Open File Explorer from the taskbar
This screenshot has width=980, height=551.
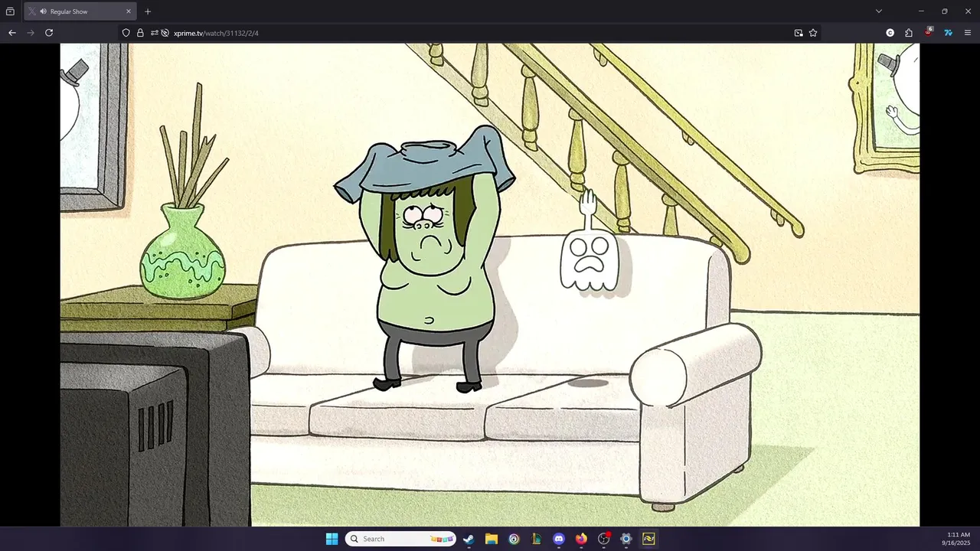(x=492, y=539)
